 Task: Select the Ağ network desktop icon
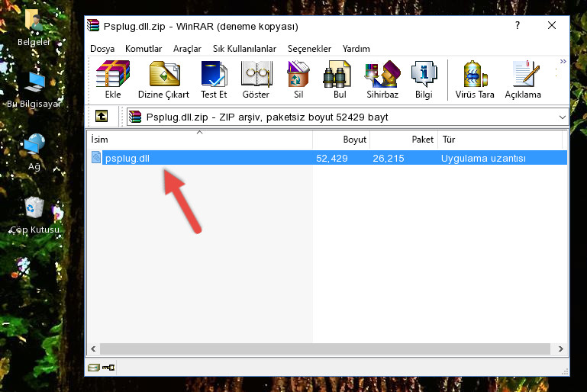pos(34,152)
